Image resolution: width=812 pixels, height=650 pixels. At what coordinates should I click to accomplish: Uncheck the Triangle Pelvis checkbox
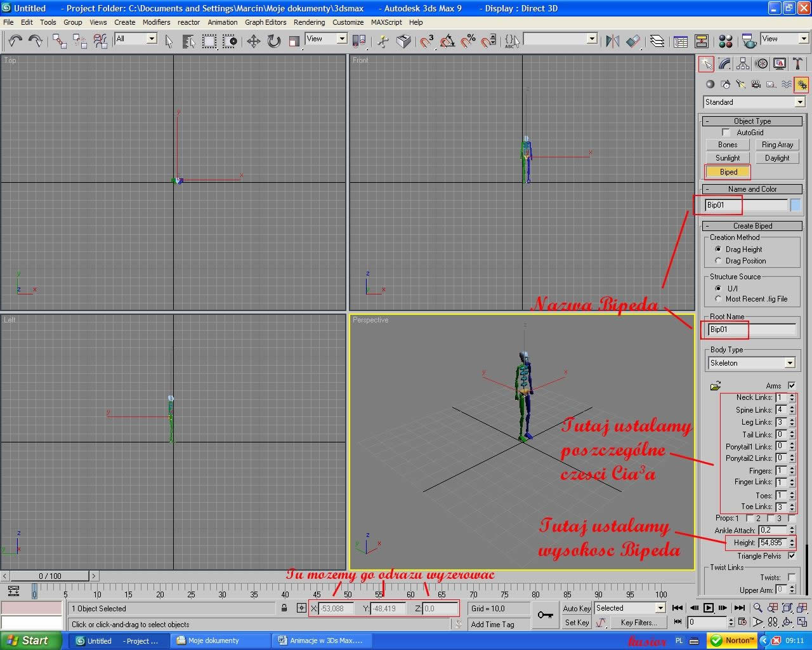[792, 555]
